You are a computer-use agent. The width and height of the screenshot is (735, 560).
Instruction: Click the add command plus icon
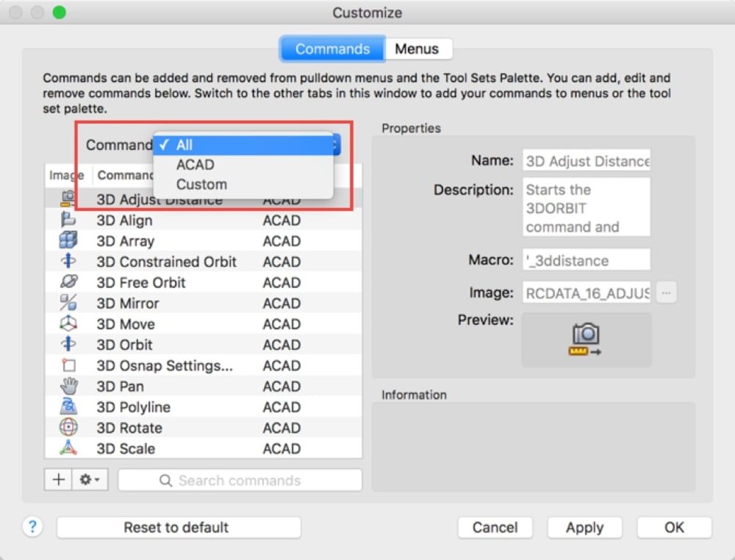[x=58, y=479]
